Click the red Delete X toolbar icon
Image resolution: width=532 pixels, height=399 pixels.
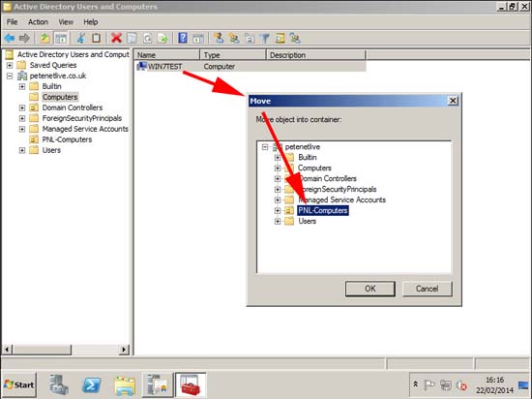(116, 38)
